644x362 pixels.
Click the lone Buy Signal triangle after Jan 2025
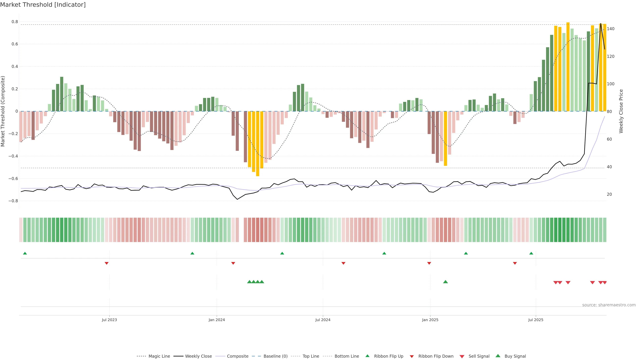(x=445, y=282)
